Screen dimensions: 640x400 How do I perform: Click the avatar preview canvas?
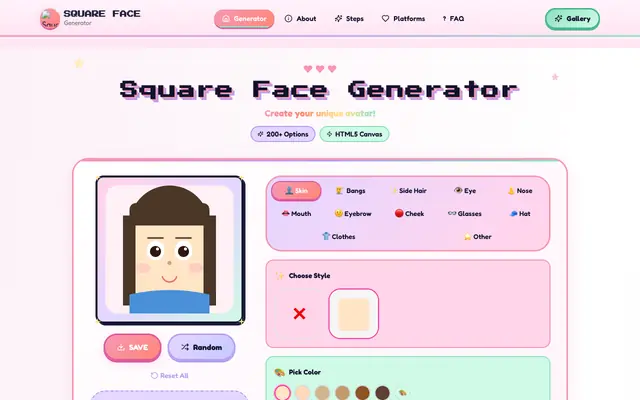point(170,250)
